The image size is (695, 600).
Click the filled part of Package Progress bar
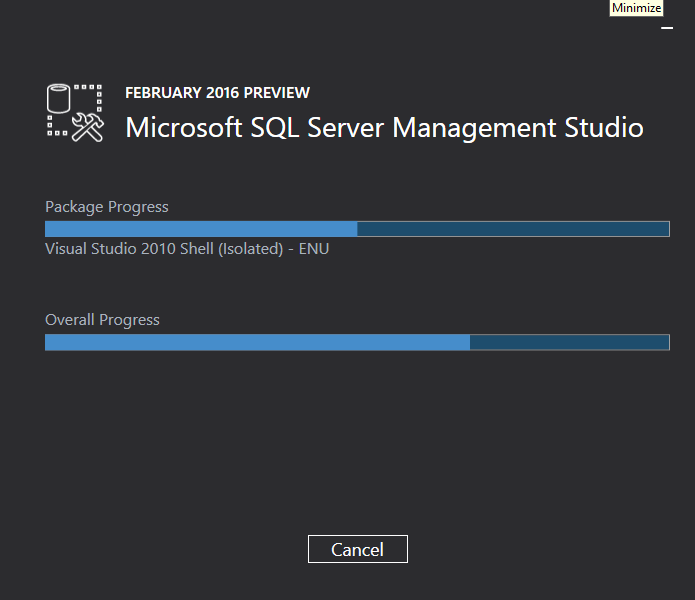(x=200, y=229)
